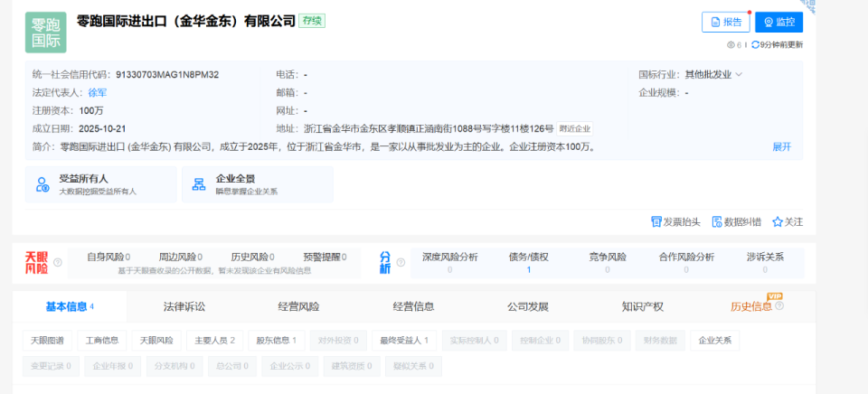Click the 企业公示 0 chip

pos(290,366)
